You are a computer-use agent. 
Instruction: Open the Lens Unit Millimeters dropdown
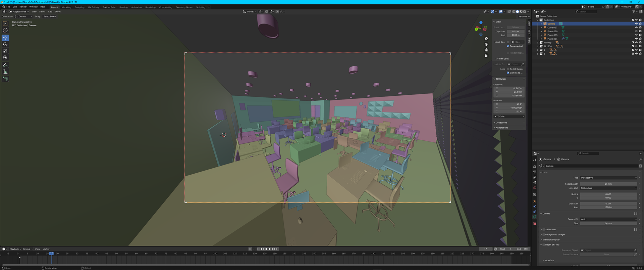coord(608,188)
